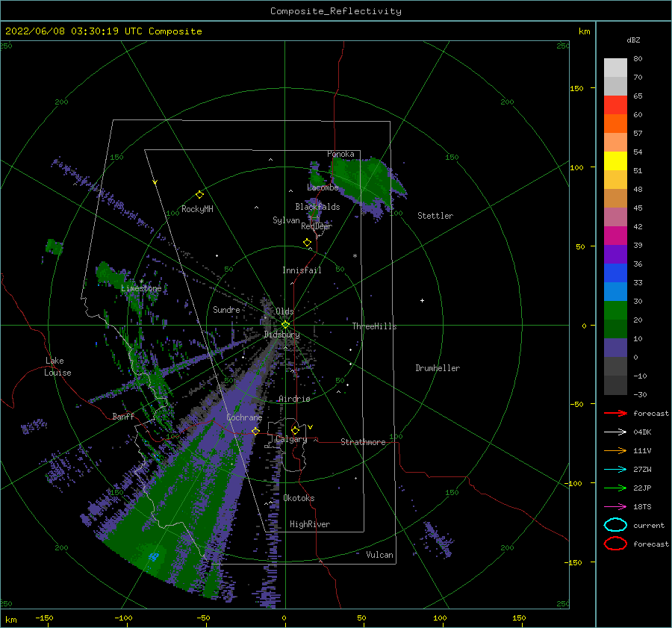672x628 pixels.
Task: Select the light gray 70-80 dBZ swatch
Action: click(615, 68)
